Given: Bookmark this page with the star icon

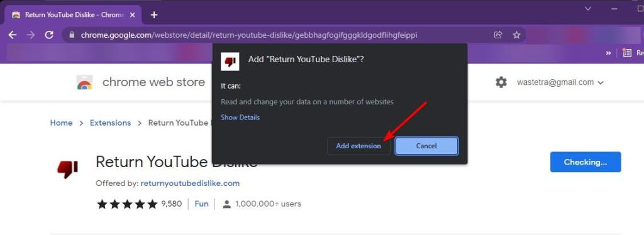Looking at the screenshot, I should 517,35.
